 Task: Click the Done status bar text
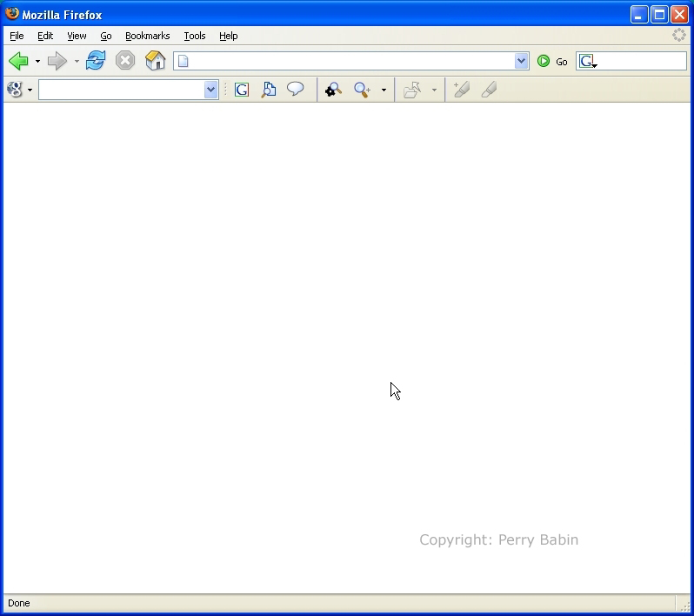(x=19, y=603)
